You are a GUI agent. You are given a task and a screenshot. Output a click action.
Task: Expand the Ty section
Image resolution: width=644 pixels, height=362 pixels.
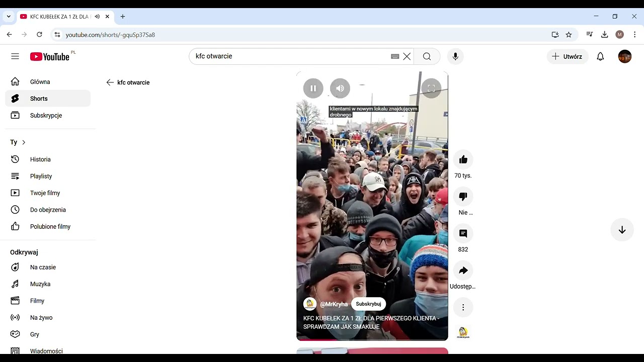[x=18, y=142]
